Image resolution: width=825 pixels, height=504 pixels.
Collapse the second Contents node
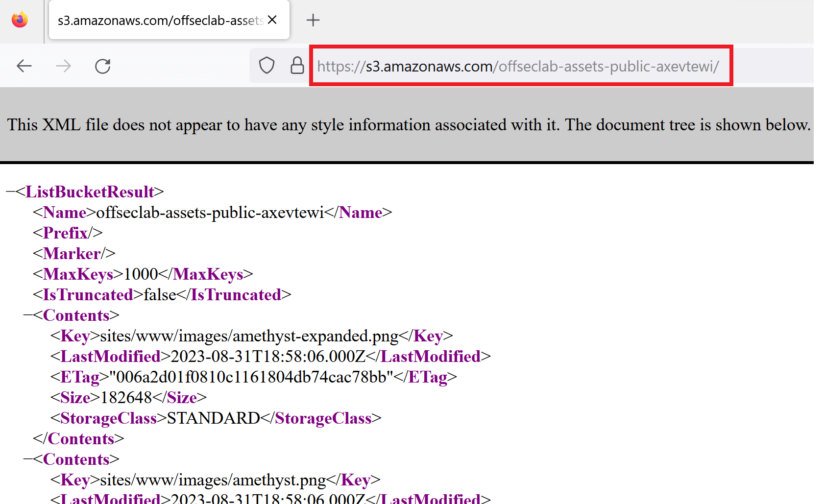(28, 459)
